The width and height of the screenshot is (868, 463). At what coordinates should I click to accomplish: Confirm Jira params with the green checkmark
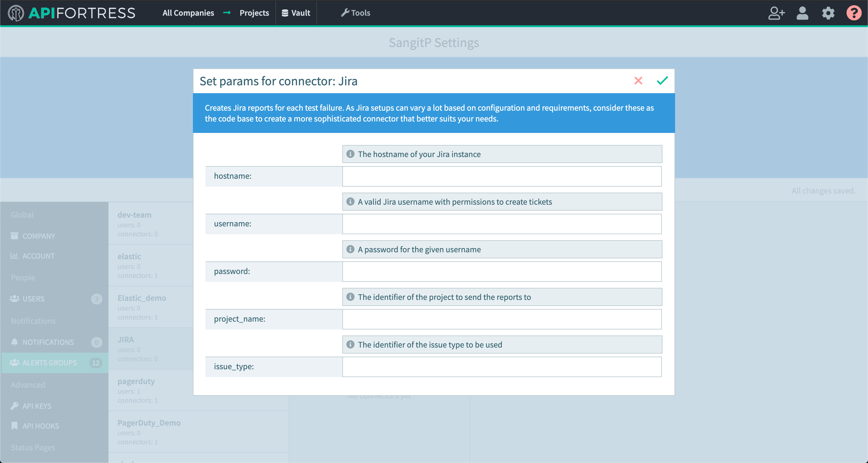click(x=662, y=81)
